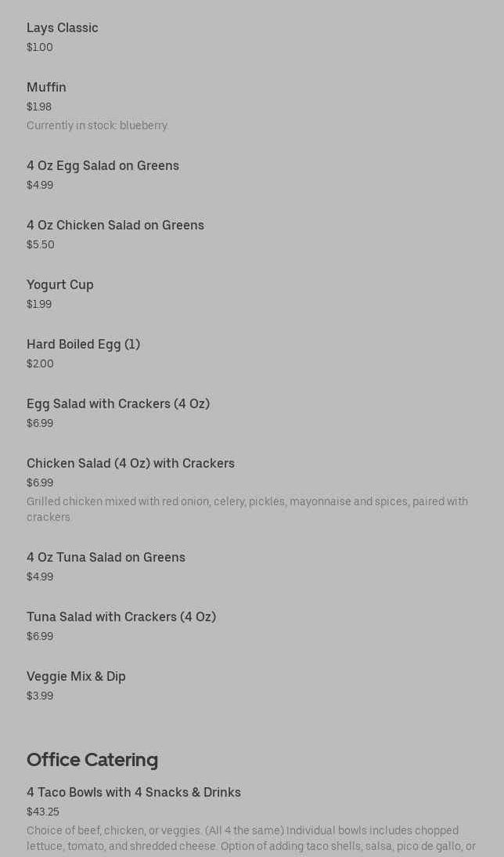Click the Office Catering section heading

coord(92,760)
